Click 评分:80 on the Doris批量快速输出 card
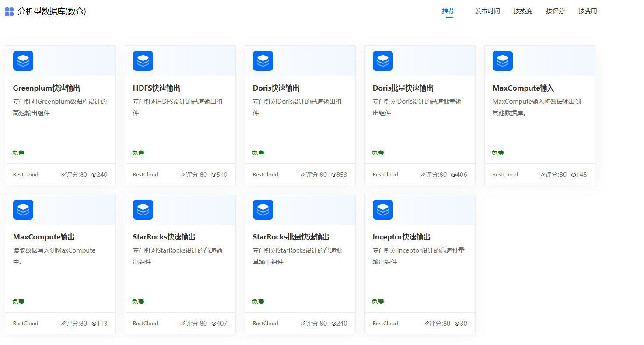The image size is (644, 345). click(436, 175)
